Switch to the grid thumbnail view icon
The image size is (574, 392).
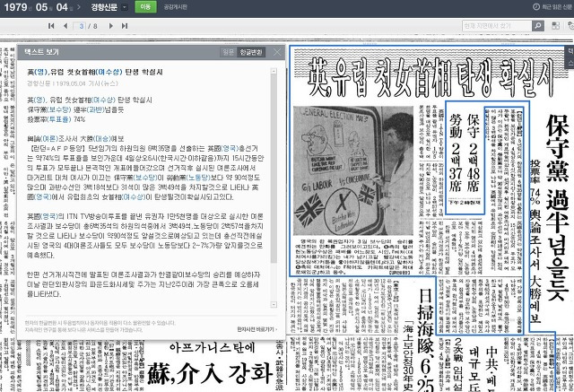point(555,26)
